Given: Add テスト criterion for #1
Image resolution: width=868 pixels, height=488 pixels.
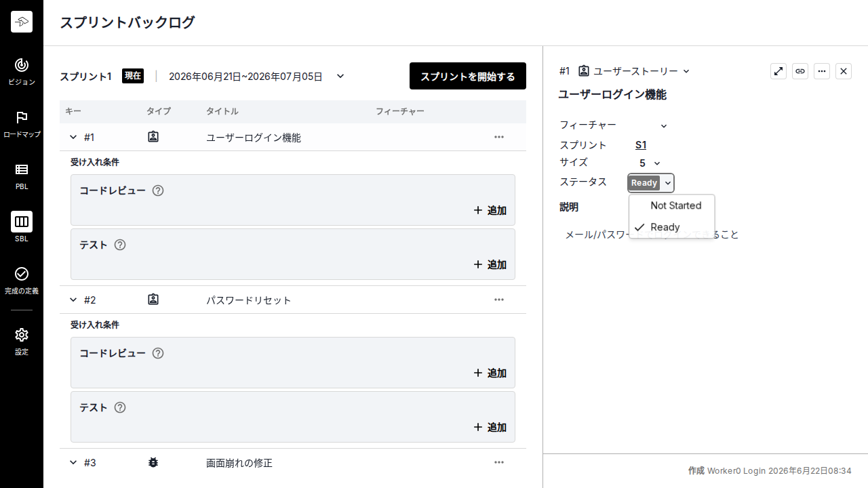Looking at the screenshot, I should point(490,265).
